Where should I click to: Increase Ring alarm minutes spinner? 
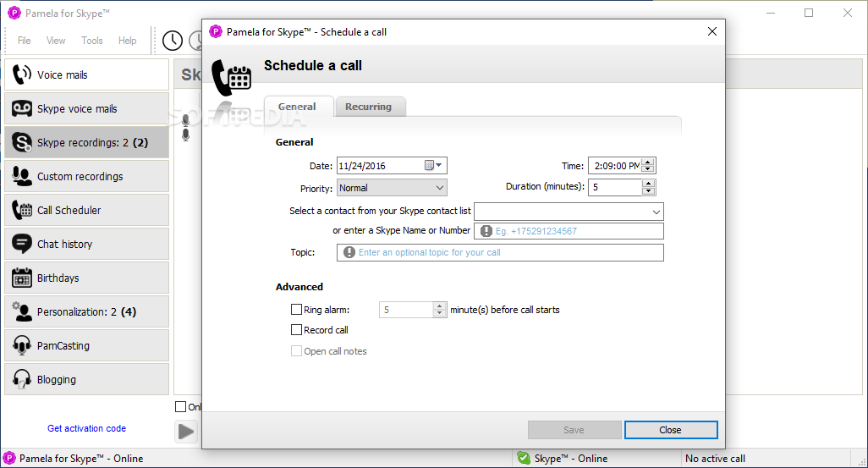click(x=440, y=306)
